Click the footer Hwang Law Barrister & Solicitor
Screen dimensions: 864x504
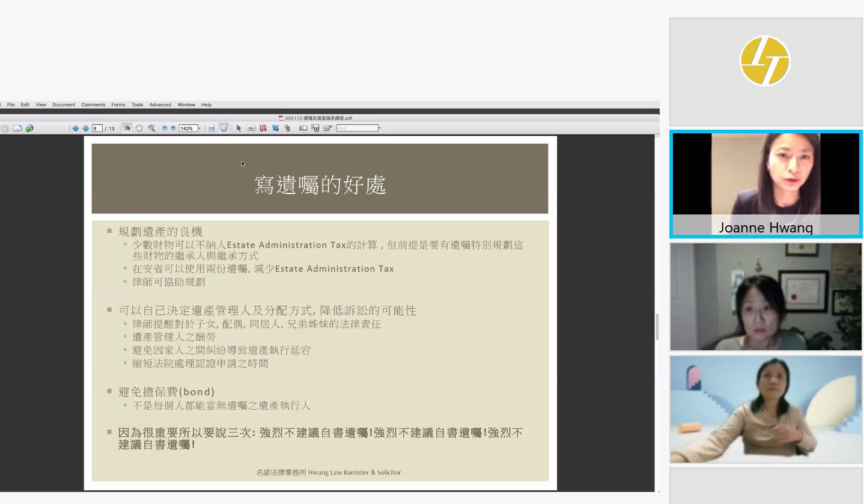click(354, 472)
